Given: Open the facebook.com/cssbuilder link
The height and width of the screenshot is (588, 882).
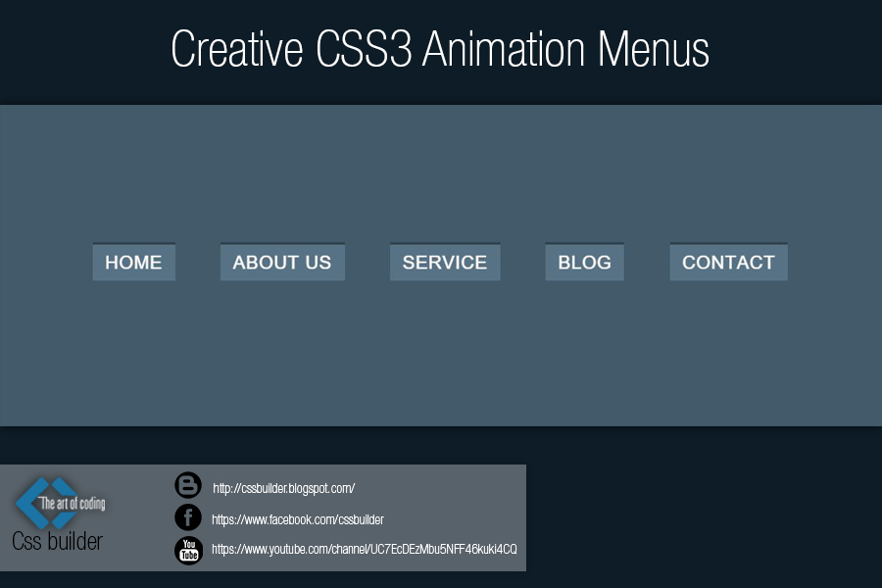Looking at the screenshot, I should coord(299,519).
